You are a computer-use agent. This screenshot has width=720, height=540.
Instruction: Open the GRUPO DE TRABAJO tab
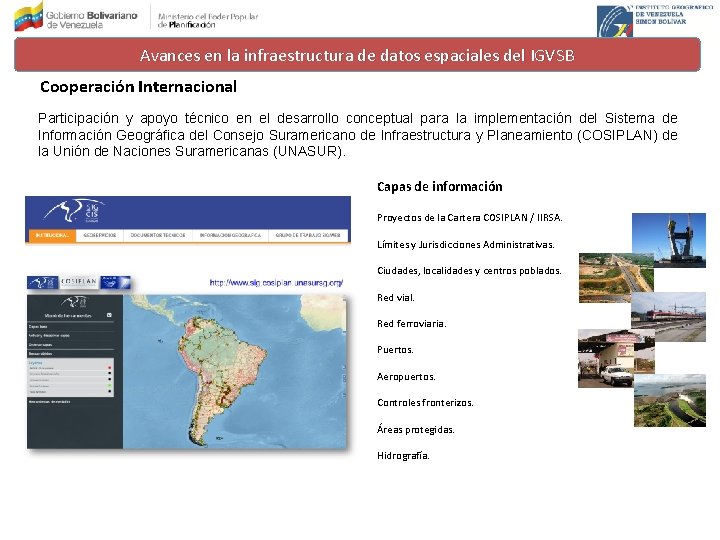[x=308, y=235]
